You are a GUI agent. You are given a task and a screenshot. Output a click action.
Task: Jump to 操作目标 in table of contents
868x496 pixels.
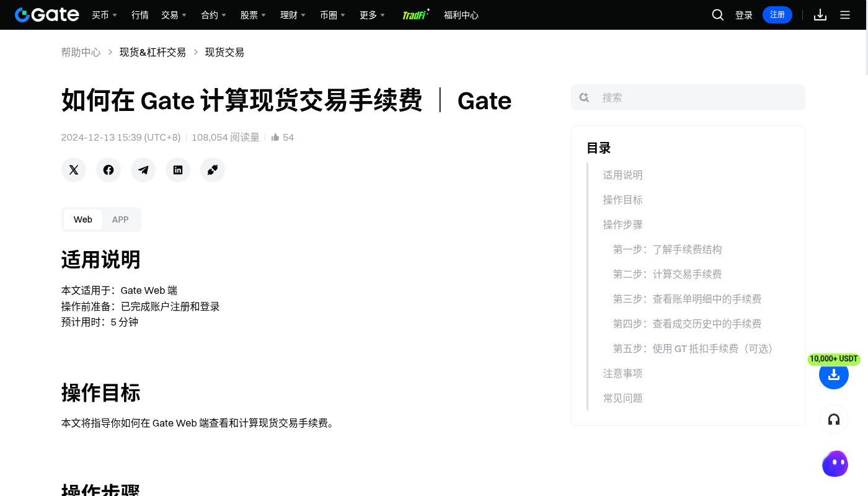click(x=622, y=200)
